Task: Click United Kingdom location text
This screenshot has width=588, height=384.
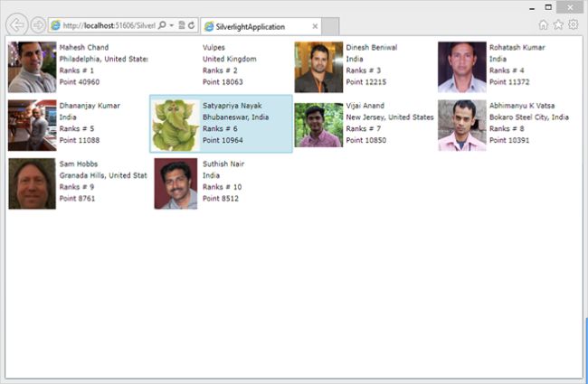Action: [x=230, y=59]
